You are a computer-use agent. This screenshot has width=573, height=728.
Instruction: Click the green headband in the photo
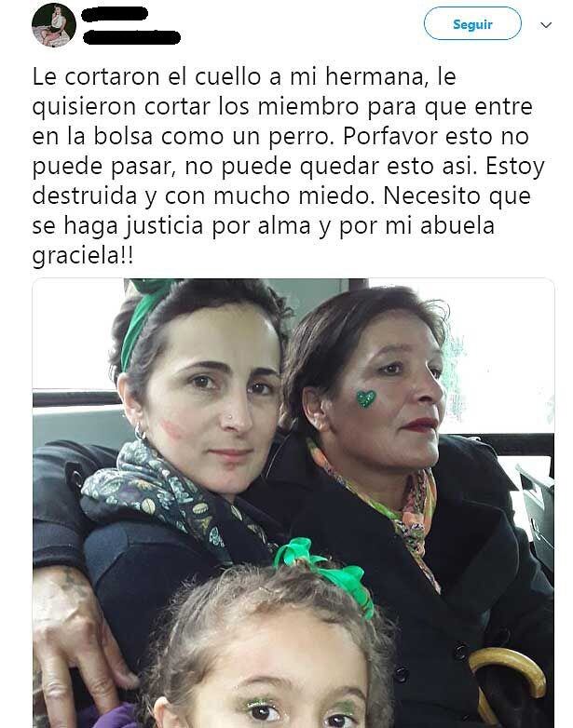click(x=142, y=316)
